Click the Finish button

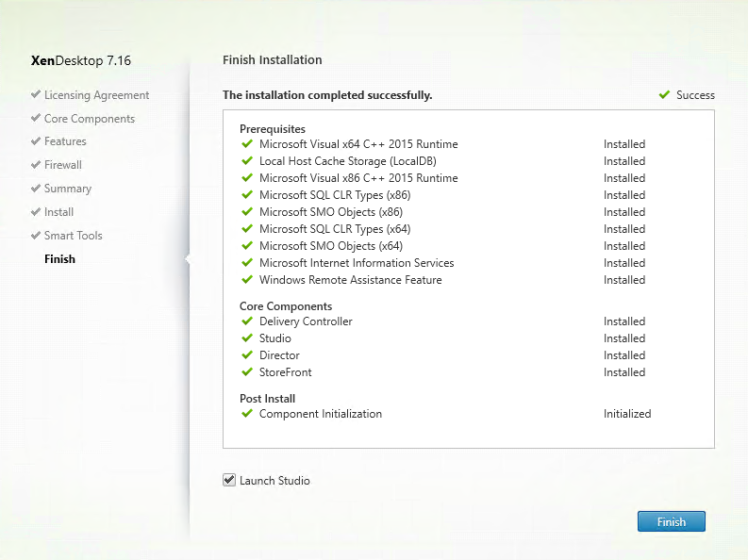click(672, 521)
